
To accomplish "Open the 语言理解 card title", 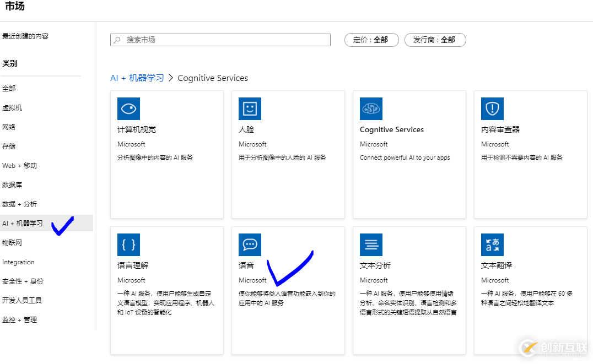I will [x=133, y=266].
